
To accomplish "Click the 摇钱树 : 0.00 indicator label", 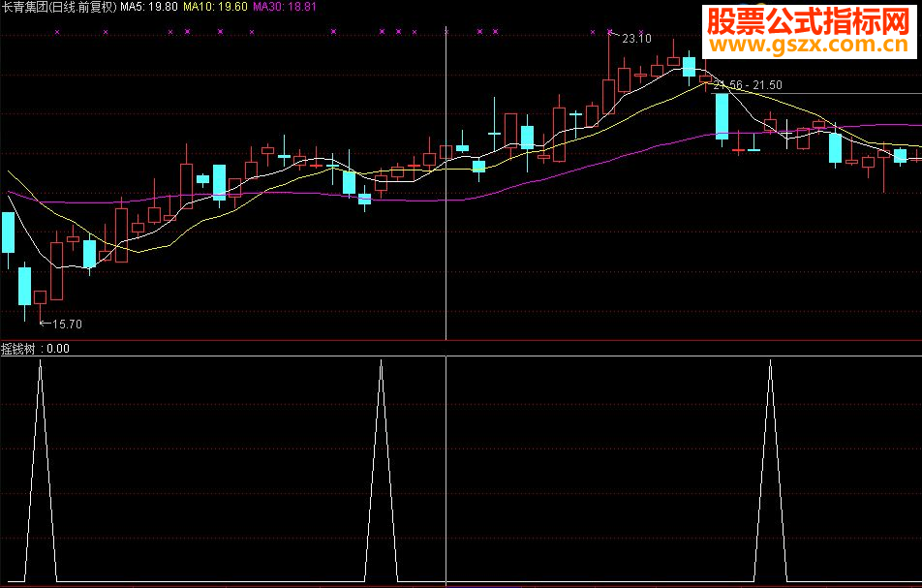I will tap(35, 349).
